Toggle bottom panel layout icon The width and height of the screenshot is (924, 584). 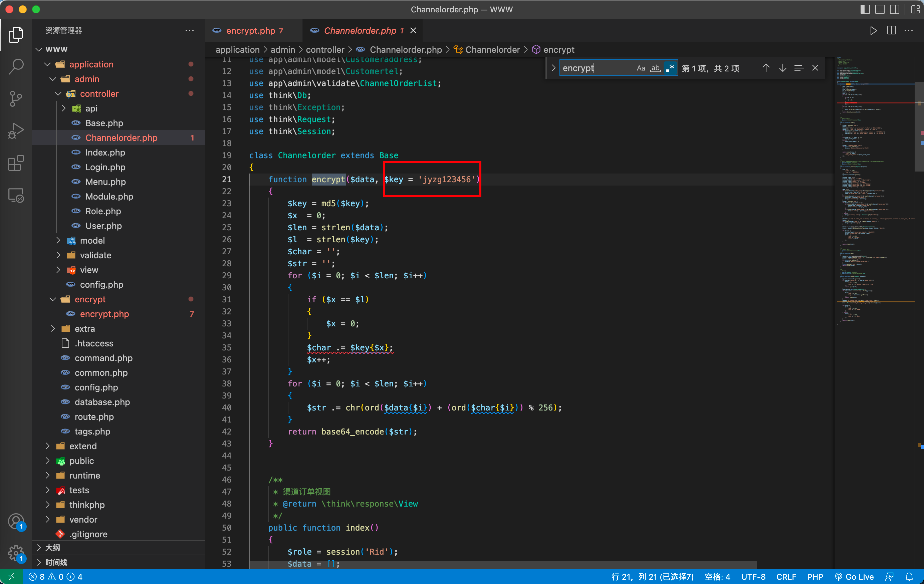[x=880, y=9]
